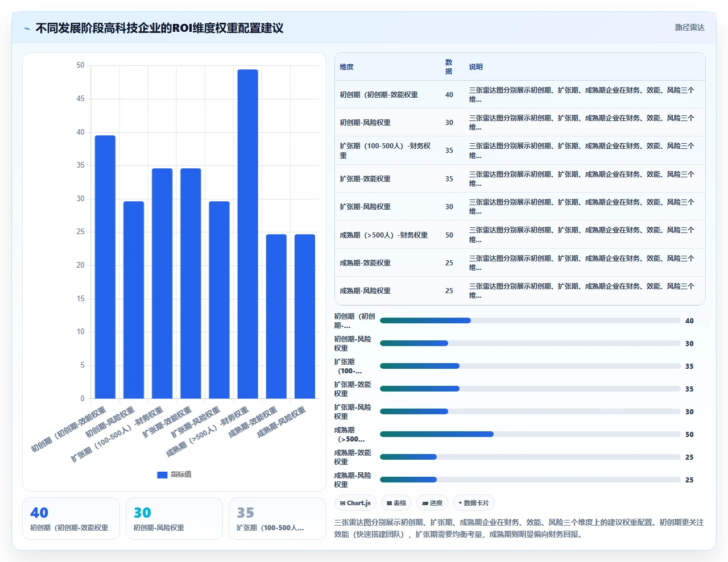
Task: Click the 进度 tag
Action: 432,503
